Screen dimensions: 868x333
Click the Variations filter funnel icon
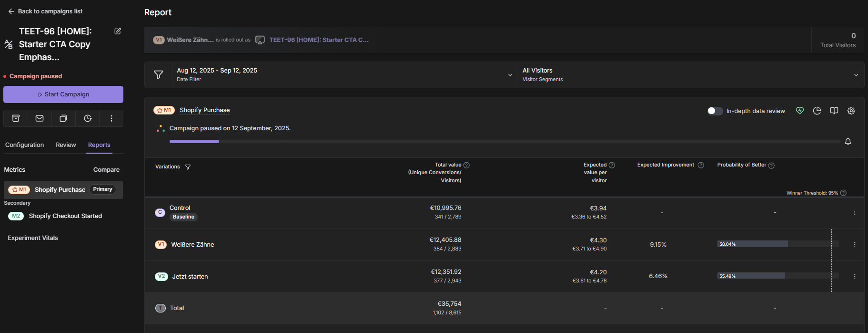click(188, 167)
